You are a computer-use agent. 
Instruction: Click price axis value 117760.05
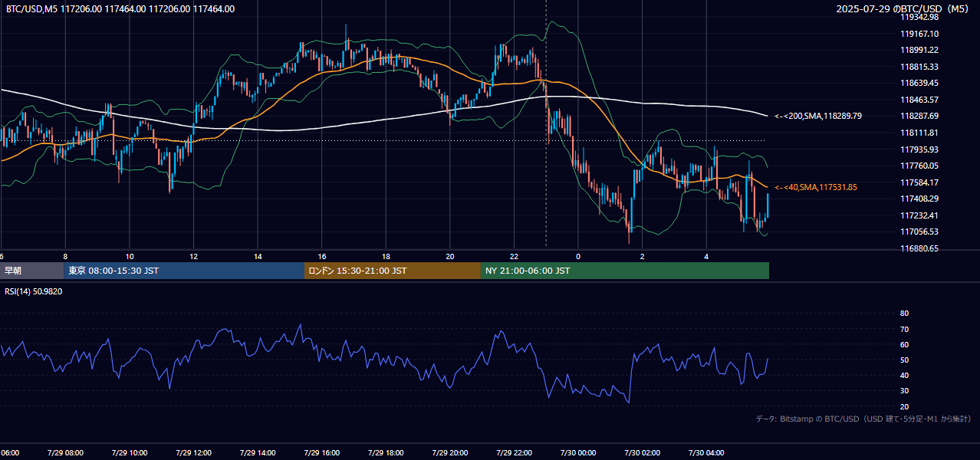pos(919,166)
